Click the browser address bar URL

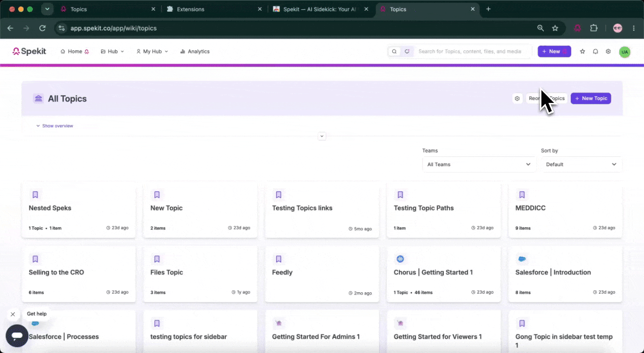tap(113, 28)
